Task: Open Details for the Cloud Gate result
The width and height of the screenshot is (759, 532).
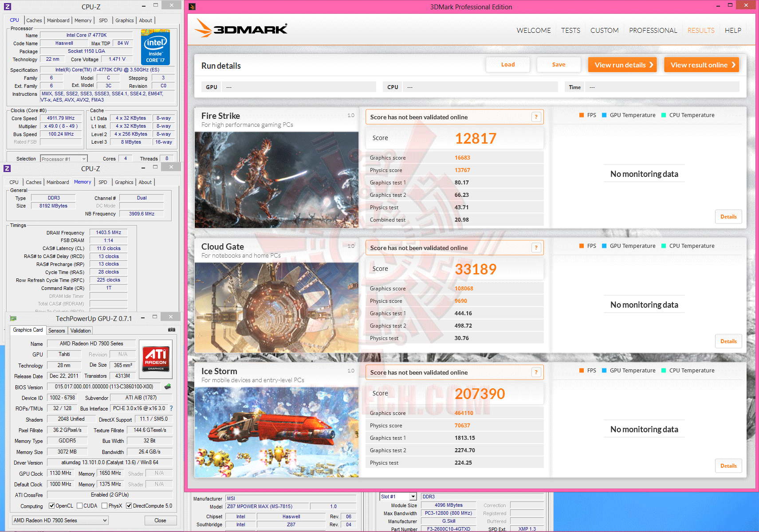Action: point(728,341)
